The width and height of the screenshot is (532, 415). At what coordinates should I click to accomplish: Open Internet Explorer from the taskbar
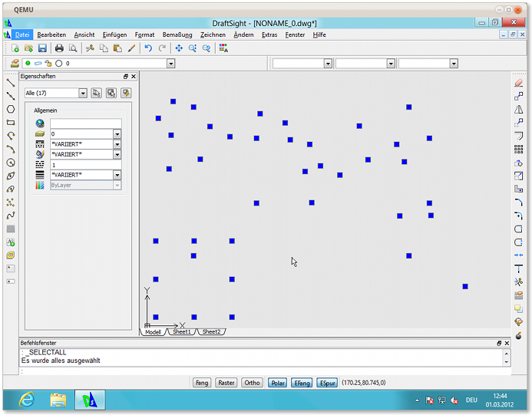pyautogui.click(x=28, y=400)
